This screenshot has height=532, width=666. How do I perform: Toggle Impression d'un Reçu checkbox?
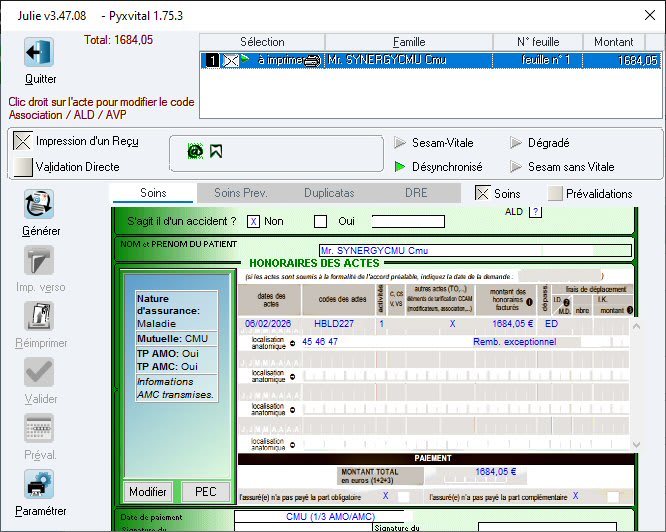[22, 141]
